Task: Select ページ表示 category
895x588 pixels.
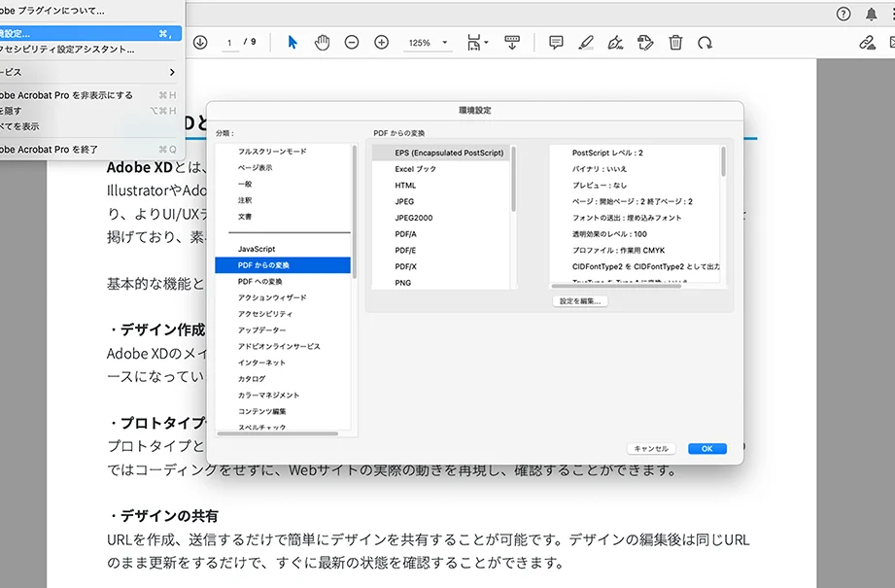Action: pyautogui.click(x=283, y=168)
